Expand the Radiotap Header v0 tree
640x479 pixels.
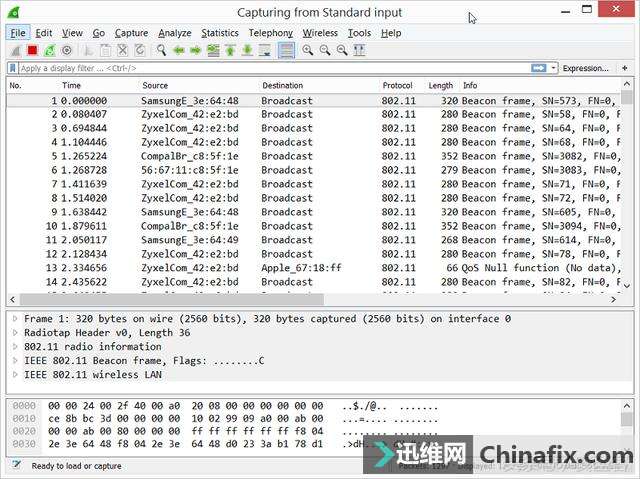pyautogui.click(x=15, y=333)
